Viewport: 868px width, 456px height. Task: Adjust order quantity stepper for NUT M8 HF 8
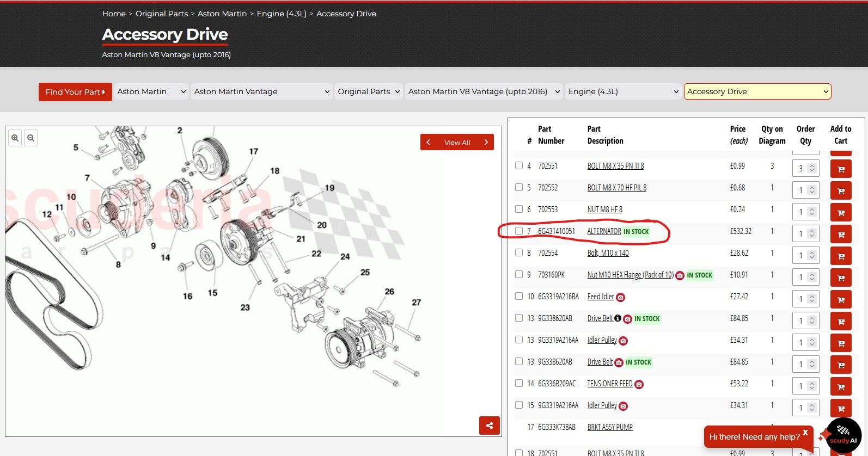(x=811, y=212)
